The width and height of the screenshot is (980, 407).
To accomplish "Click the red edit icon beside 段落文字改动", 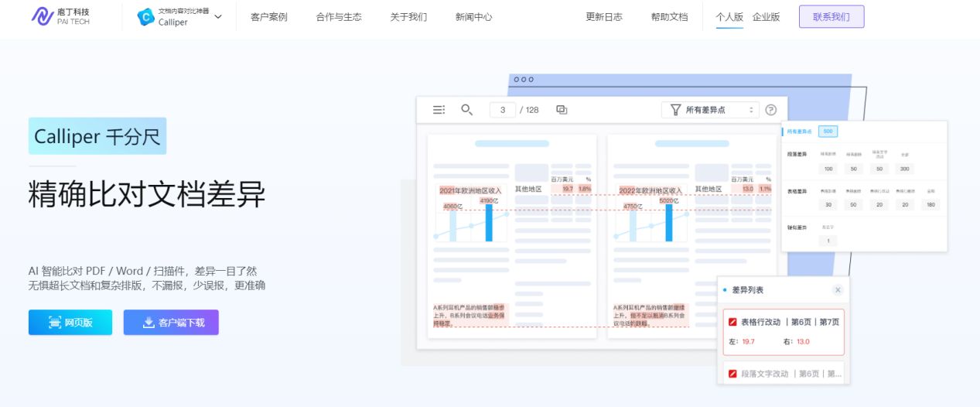I will pos(732,374).
